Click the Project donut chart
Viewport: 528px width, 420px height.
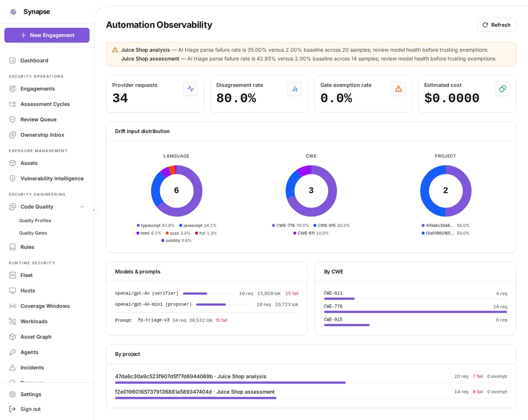tap(446, 190)
